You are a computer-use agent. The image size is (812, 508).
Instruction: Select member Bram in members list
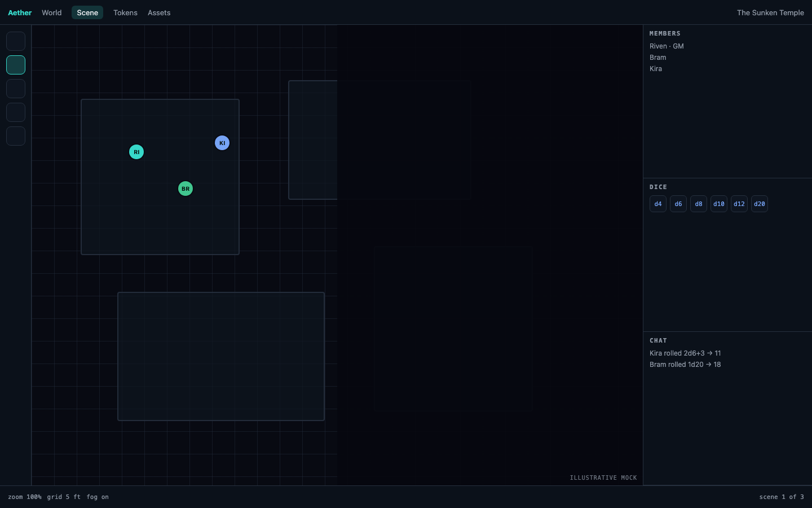pos(657,58)
